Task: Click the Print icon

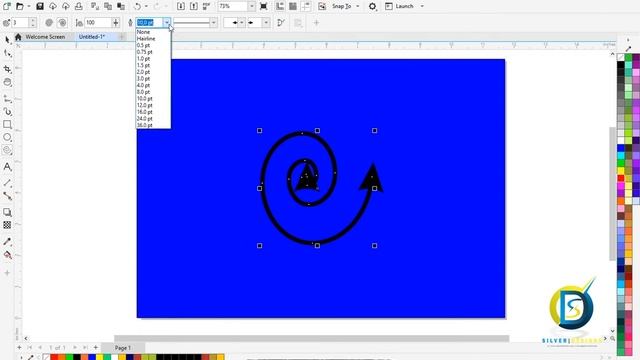Action: [x=78, y=6]
